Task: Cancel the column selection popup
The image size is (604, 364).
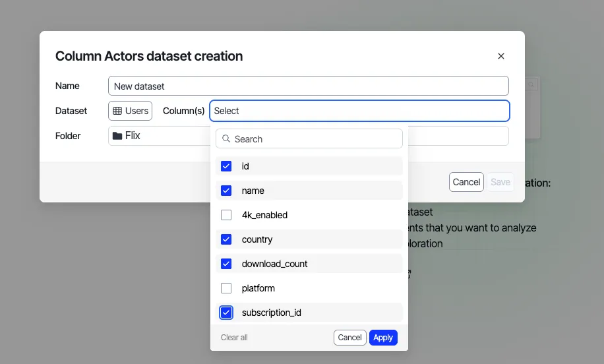Action: [x=349, y=338]
